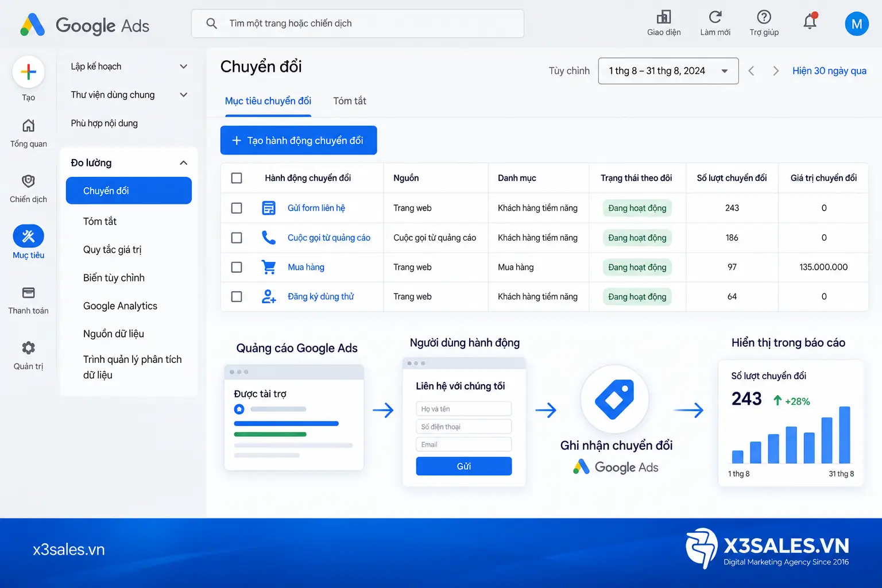Select Mục tiêu tools icon

28,236
